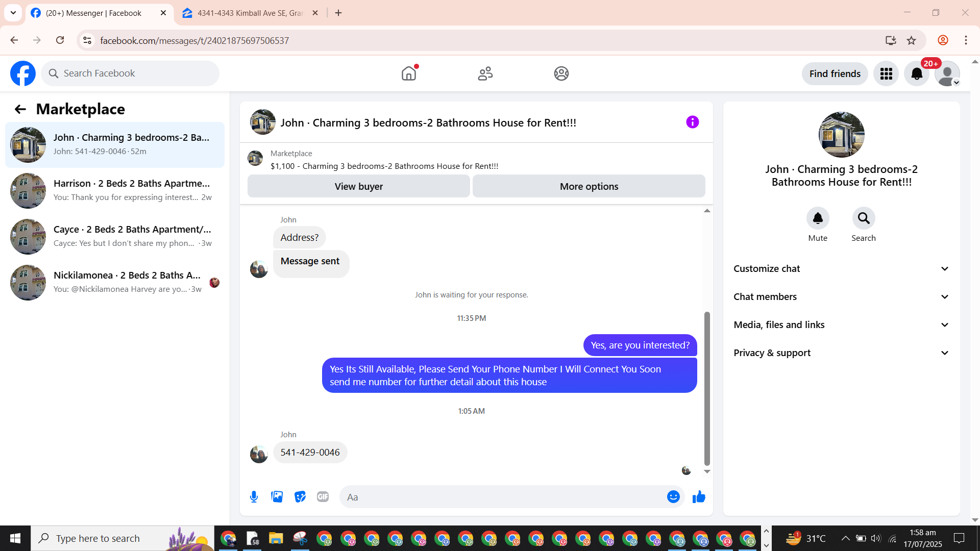Send a voice clip with microphone icon
980x551 pixels.
[254, 497]
